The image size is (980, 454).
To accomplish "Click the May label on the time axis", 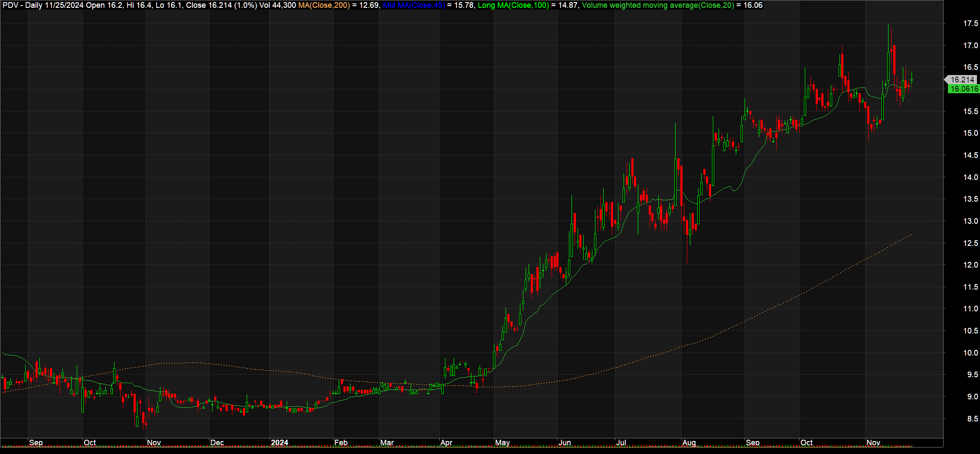I will (503, 443).
